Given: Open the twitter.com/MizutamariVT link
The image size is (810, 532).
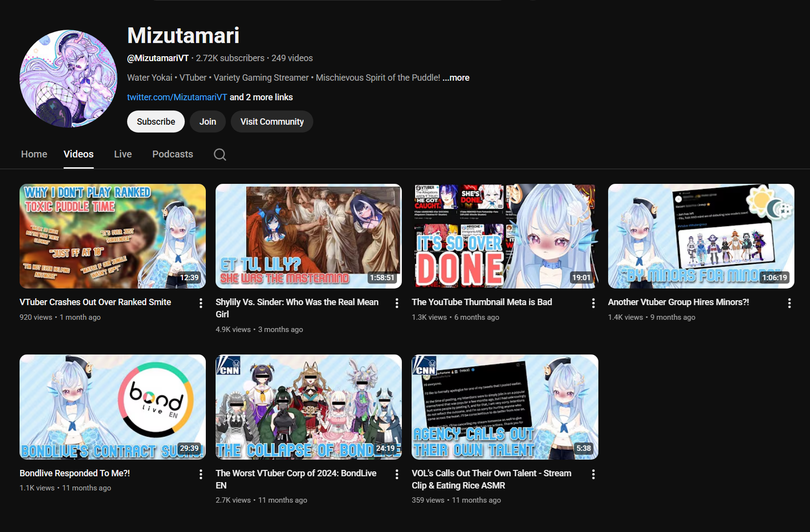Looking at the screenshot, I should [x=177, y=97].
